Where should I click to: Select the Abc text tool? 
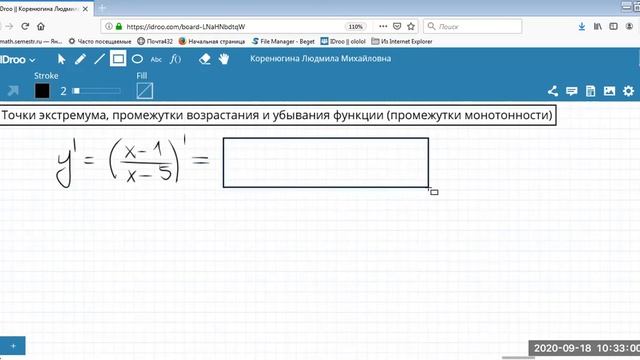point(156,60)
